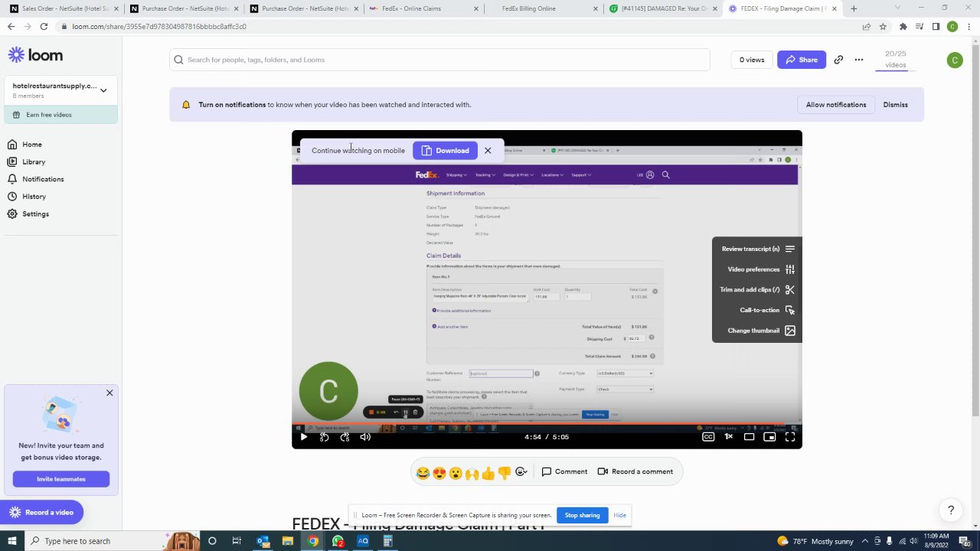Click the 20/25 videos counter
The width and height of the screenshot is (980, 551).
(895, 59)
